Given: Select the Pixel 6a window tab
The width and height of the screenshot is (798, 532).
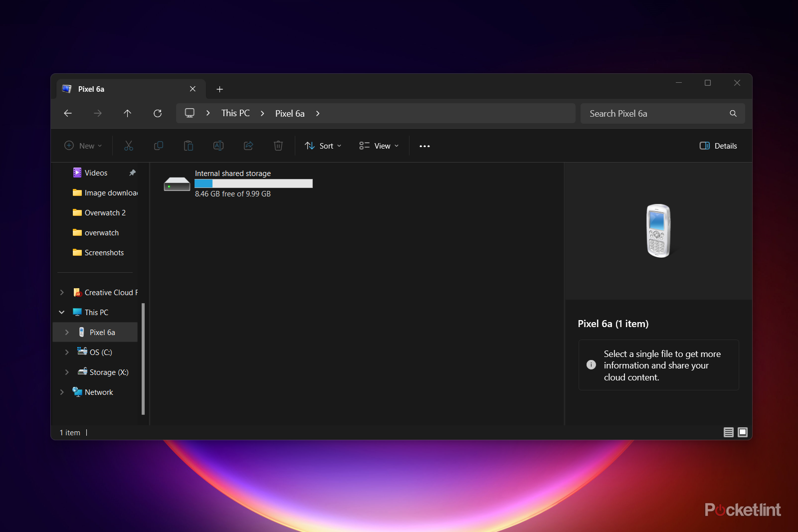Looking at the screenshot, I should 131,89.
